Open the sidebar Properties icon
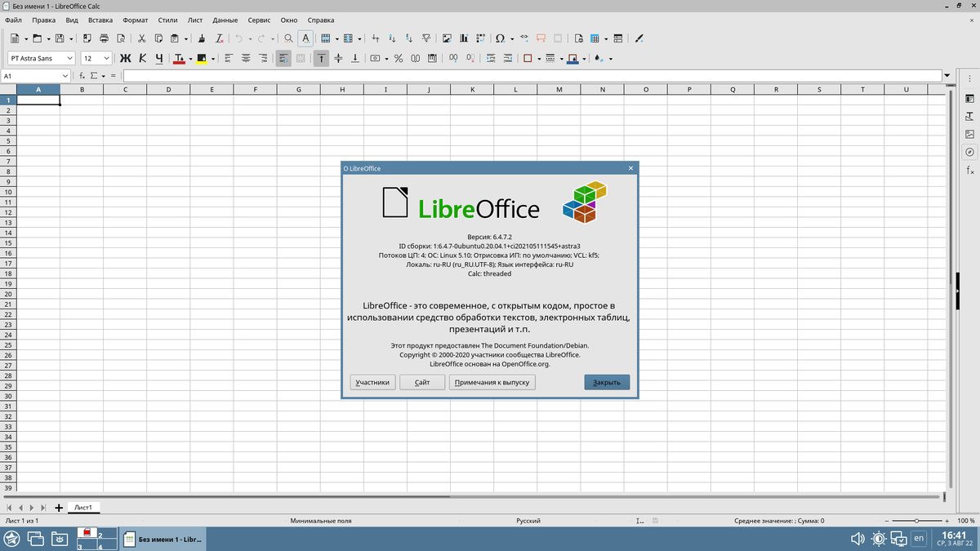This screenshot has height=551, width=980. coord(969,98)
